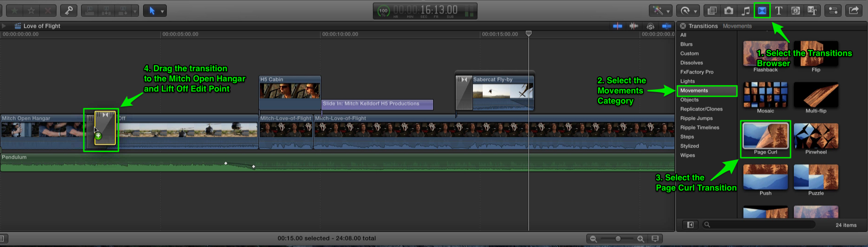Hide the transitions category sidebar button
Viewport: 868px width, 247px height.
coord(690,225)
